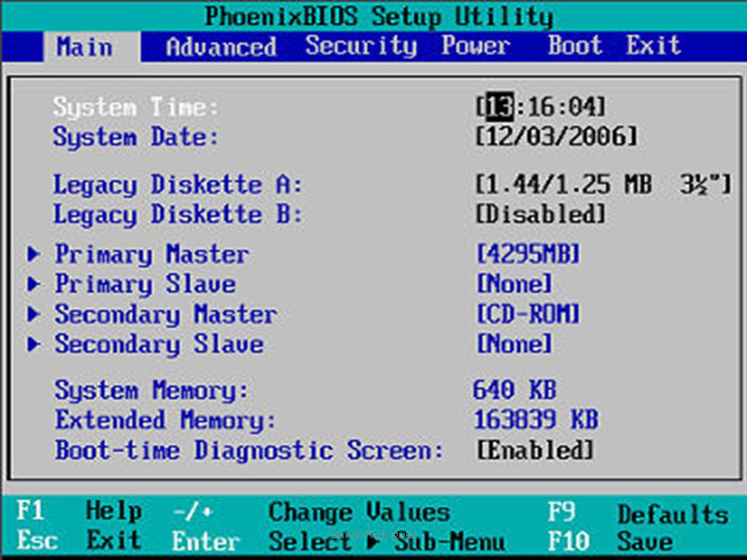Screen dimensions: 747x560
Task: Open the Secondary Slave submenu label
Action: point(159,345)
